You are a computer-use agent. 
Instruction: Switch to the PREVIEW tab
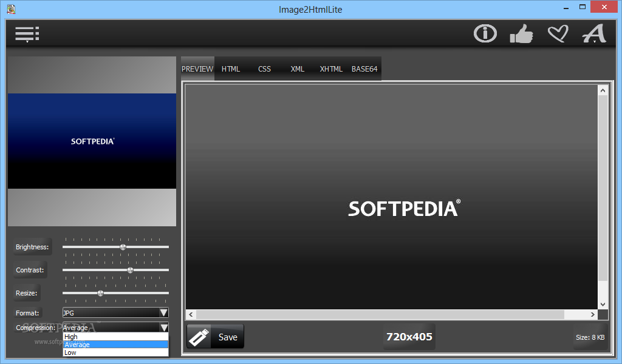point(197,69)
